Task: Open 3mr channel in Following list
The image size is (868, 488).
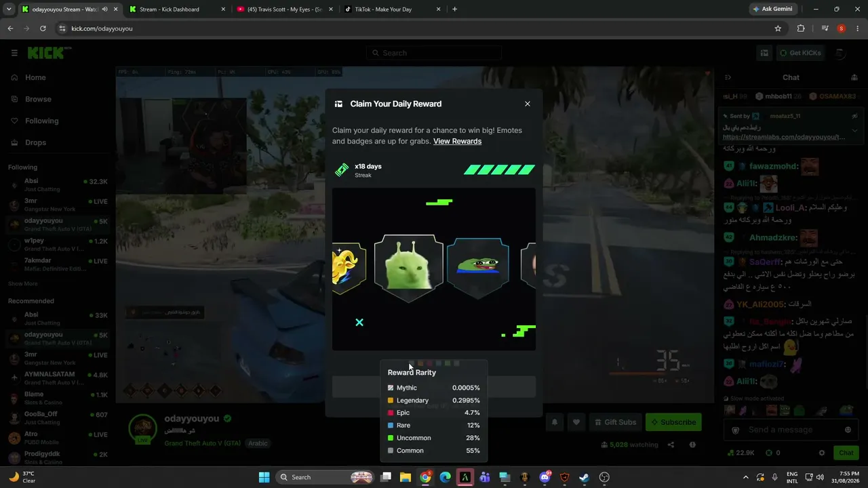Action: click(x=58, y=205)
